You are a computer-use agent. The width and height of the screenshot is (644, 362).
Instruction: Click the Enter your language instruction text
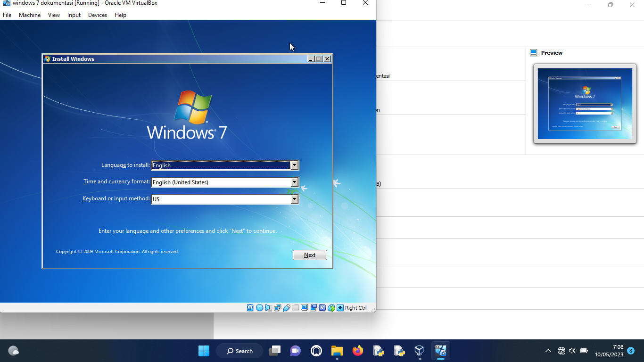188,231
